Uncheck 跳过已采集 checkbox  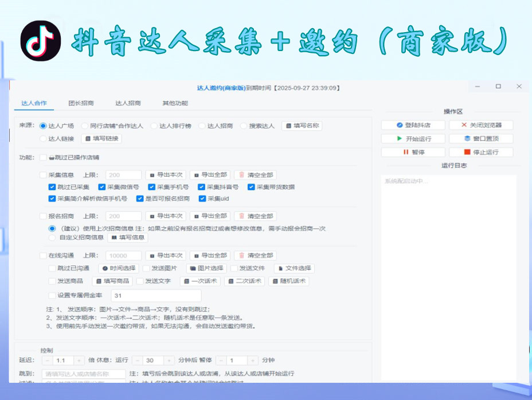pos(52,187)
